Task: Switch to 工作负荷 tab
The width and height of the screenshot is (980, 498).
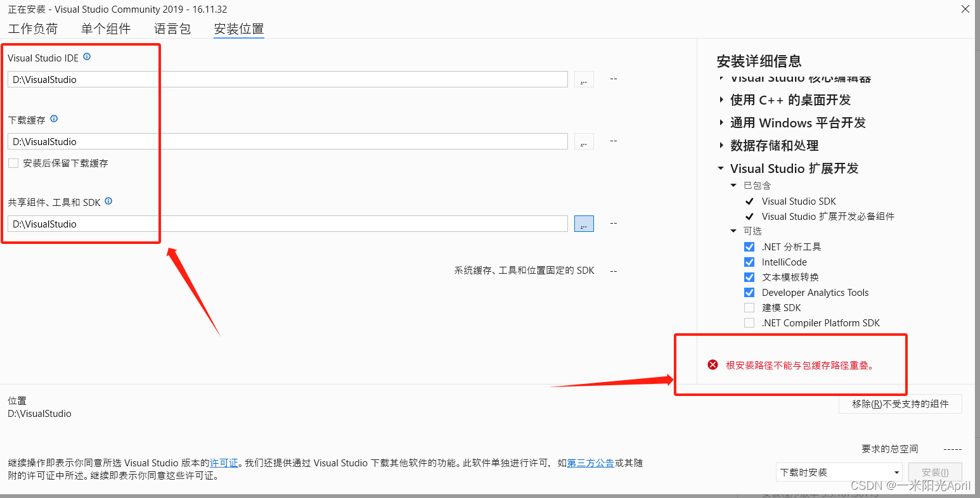Action: [33, 29]
